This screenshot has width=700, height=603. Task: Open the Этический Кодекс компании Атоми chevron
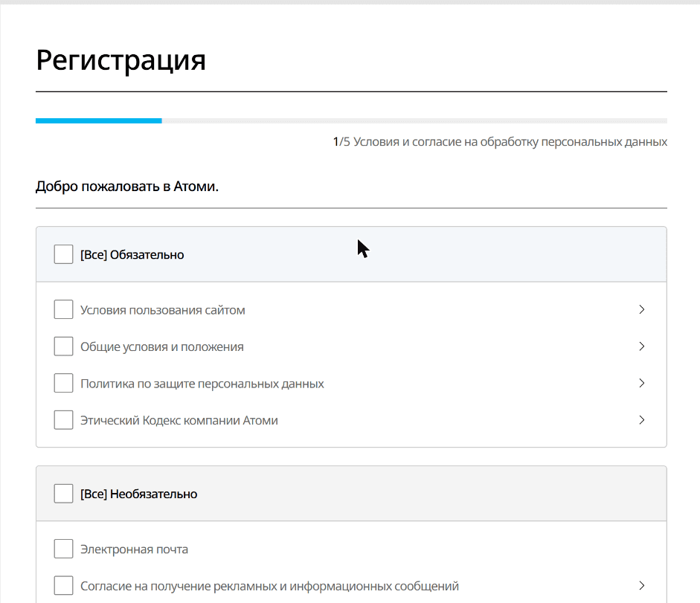(641, 420)
